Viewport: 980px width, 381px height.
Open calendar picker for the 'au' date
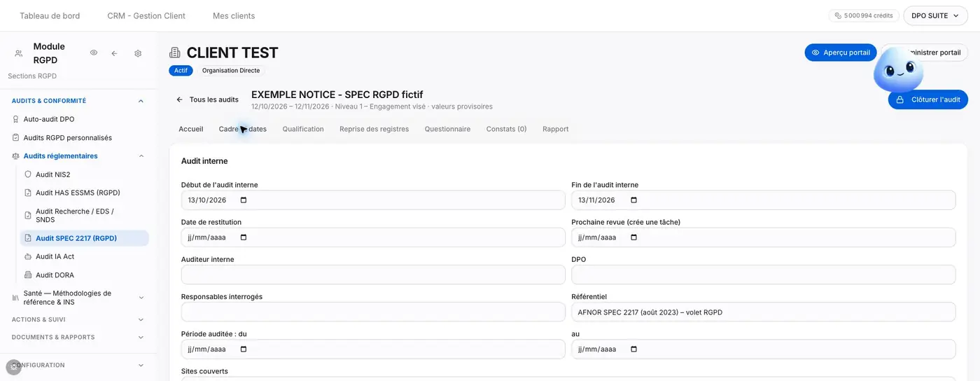click(x=634, y=349)
